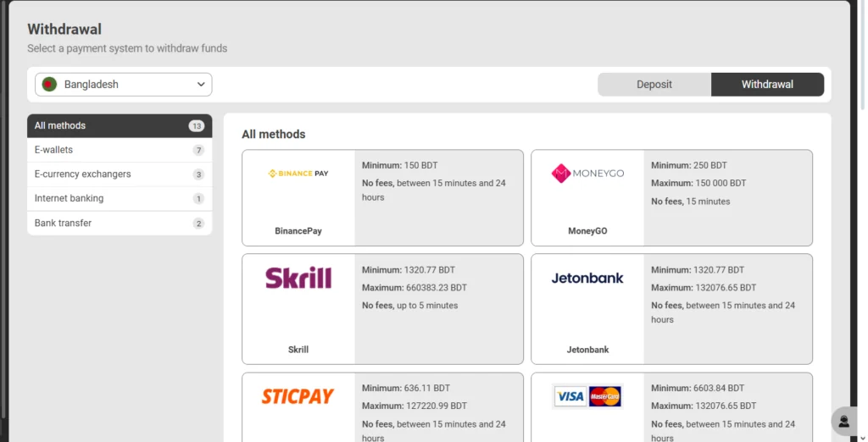868x442 pixels.
Task: Click the MoneyGO logo
Action: pyautogui.click(x=587, y=173)
